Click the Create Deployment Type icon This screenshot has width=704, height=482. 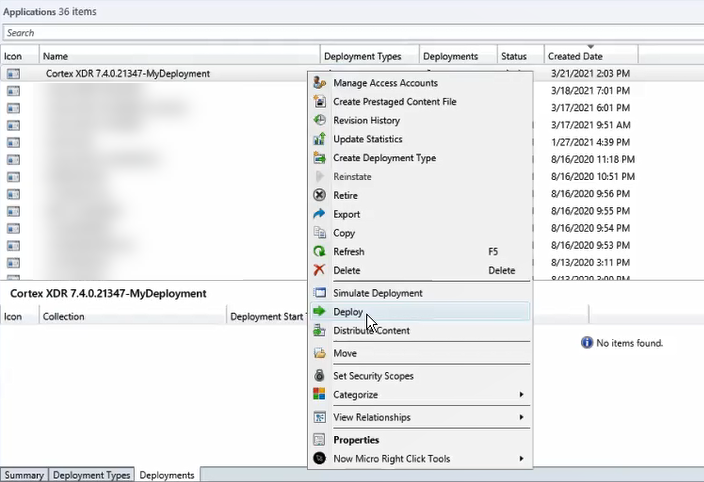(x=319, y=158)
